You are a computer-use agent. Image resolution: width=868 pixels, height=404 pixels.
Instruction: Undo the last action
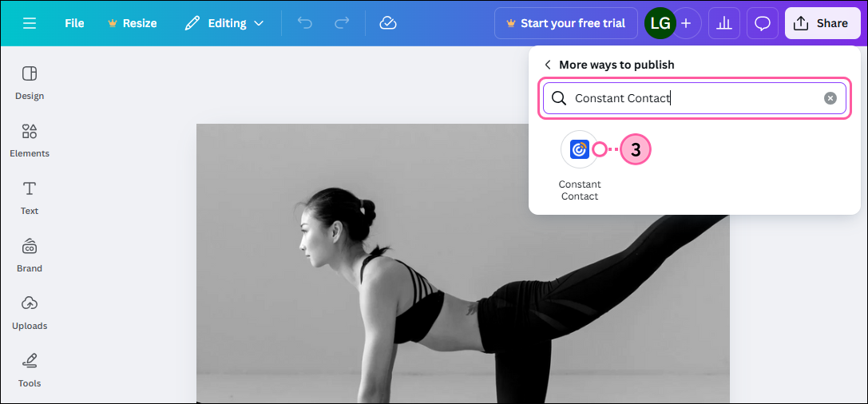[x=305, y=23]
